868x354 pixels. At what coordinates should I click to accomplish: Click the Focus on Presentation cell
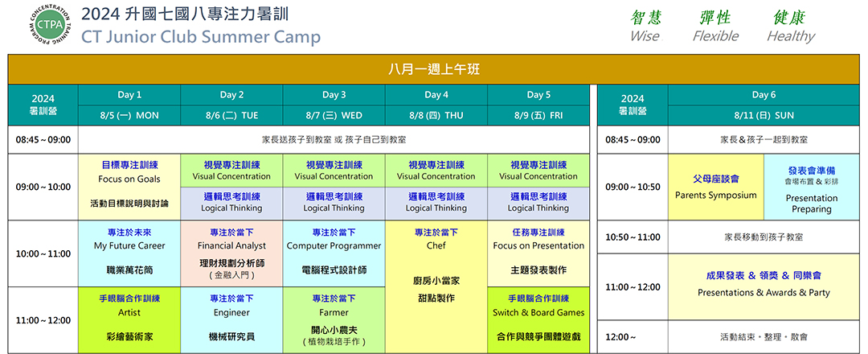click(x=538, y=253)
